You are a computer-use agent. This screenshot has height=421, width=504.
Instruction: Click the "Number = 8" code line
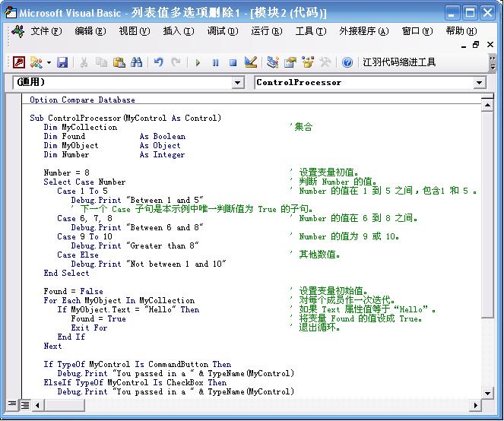pyautogui.click(x=67, y=173)
